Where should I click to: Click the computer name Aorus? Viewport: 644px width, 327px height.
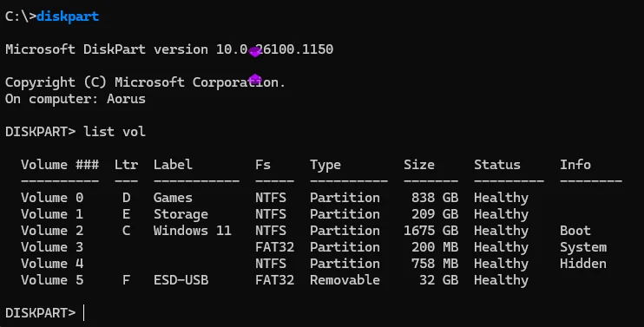[126, 99]
